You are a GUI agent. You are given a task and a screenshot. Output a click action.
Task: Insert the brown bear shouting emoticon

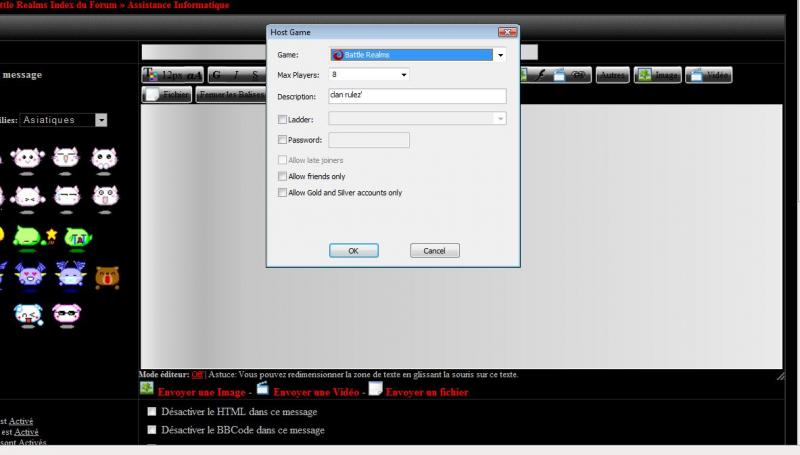107,277
